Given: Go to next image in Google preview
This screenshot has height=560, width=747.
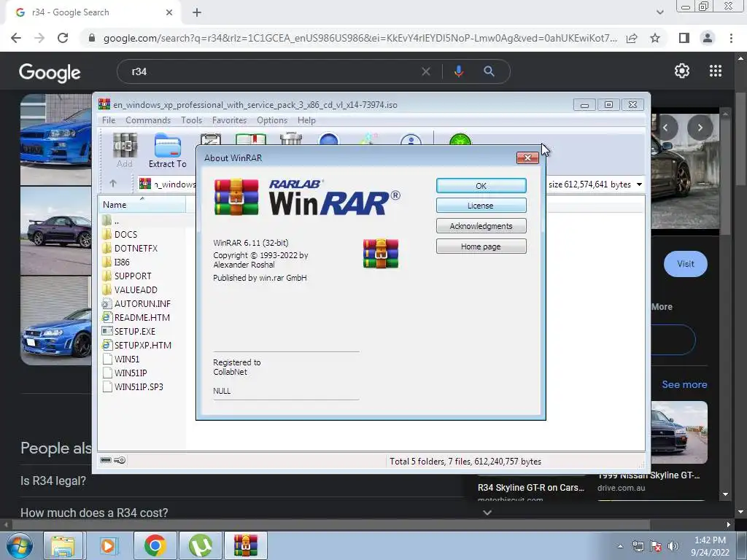Looking at the screenshot, I should click(700, 127).
